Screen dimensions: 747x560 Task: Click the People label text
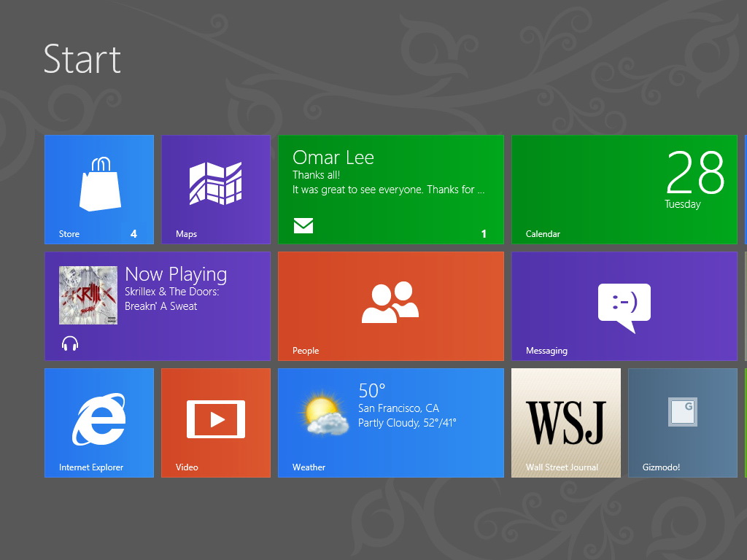(x=306, y=351)
